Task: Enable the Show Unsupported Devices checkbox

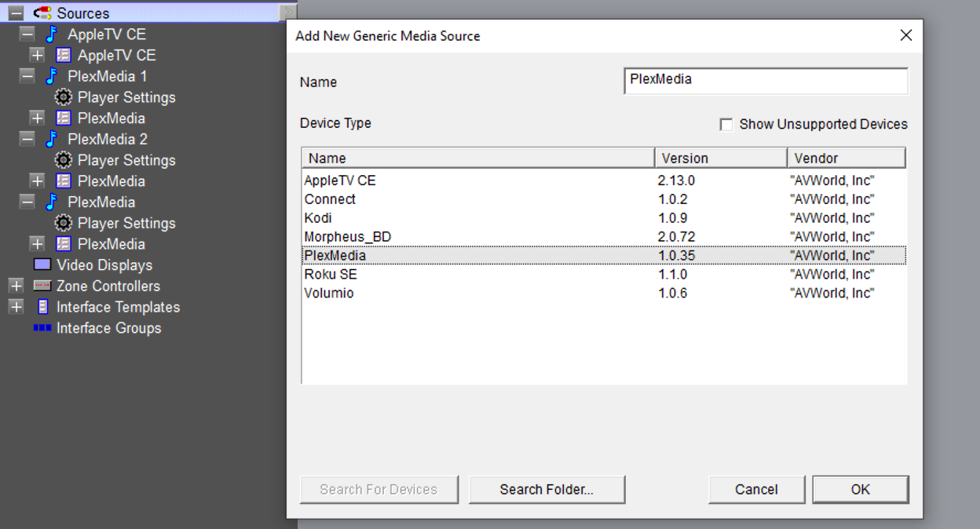Action: (x=726, y=125)
